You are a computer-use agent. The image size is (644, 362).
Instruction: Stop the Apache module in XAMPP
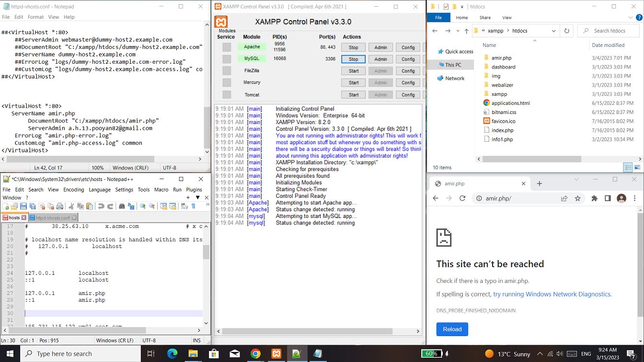click(354, 47)
